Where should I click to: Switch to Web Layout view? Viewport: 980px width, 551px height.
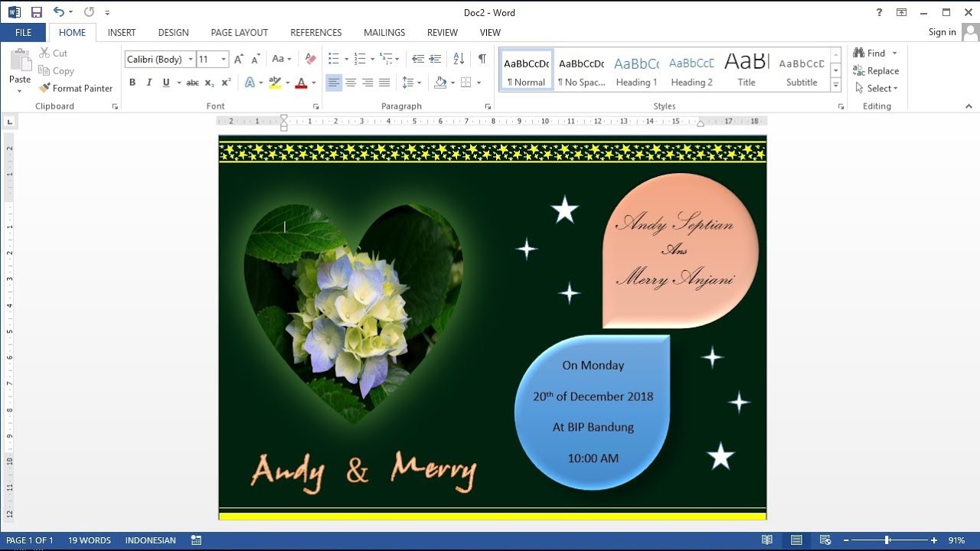pos(825,540)
